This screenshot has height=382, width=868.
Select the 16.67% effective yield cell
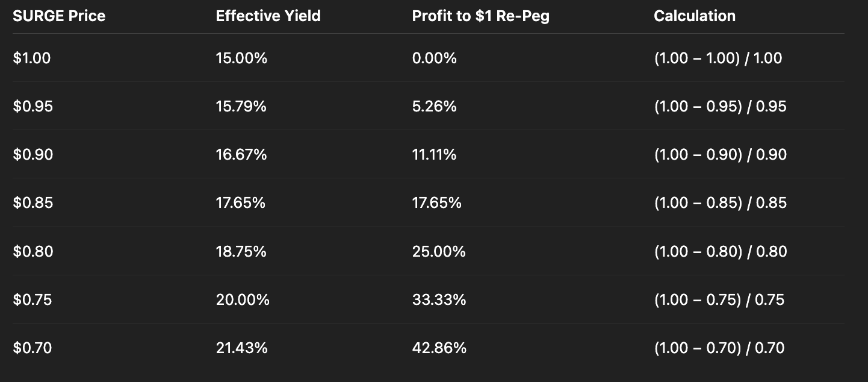[241, 155]
